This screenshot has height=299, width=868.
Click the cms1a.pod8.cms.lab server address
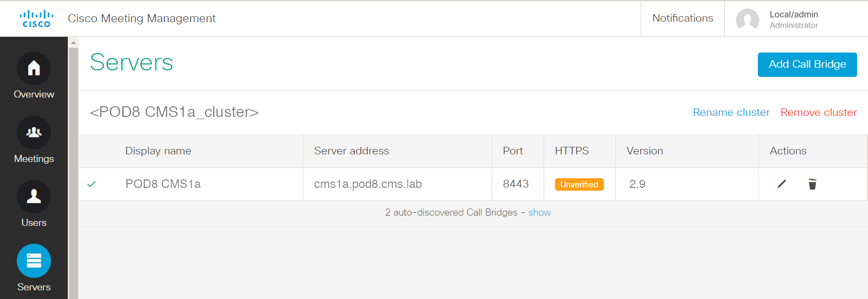pyautogui.click(x=368, y=184)
